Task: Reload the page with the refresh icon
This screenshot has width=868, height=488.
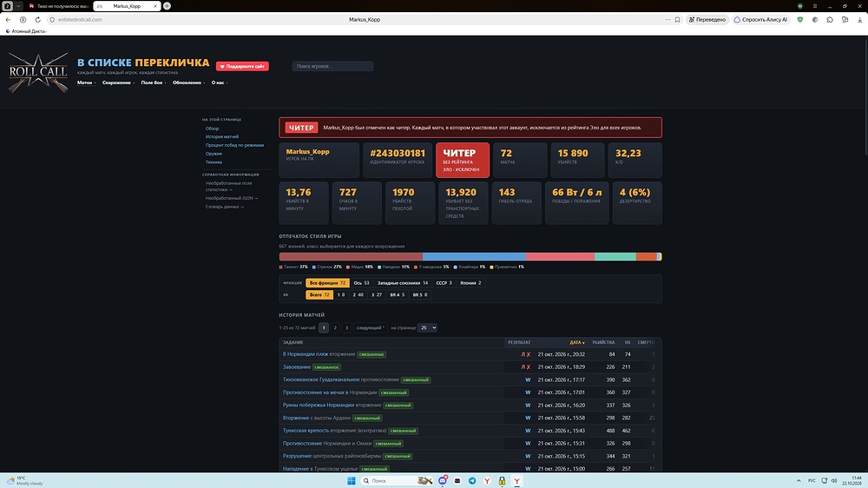Action: click(x=37, y=19)
